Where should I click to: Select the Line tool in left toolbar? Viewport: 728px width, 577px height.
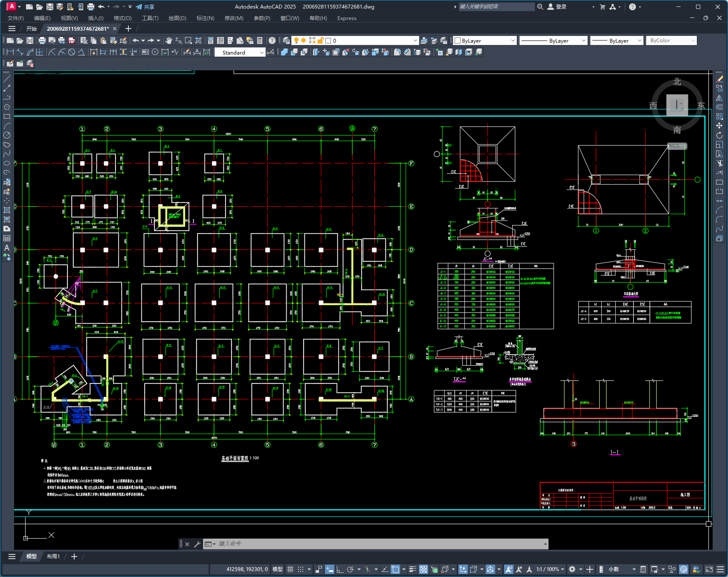(x=7, y=79)
